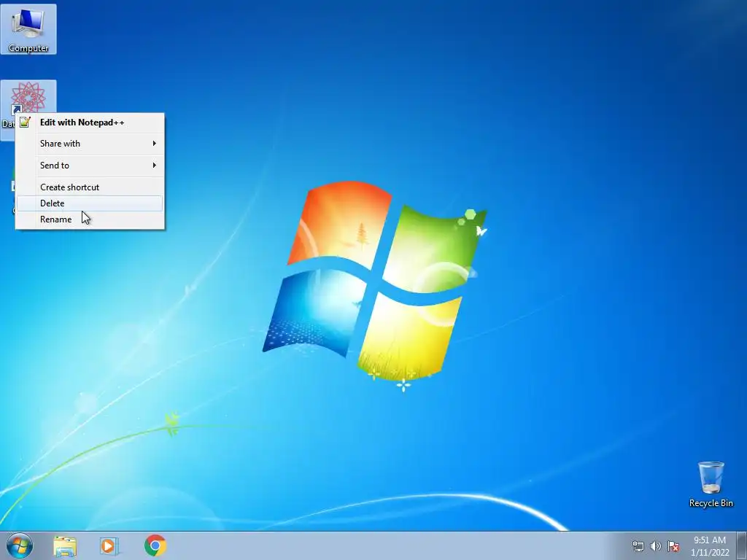Select the Recycle Bin icon
The height and width of the screenshot is (560, 747).
[x=711, y=484]
